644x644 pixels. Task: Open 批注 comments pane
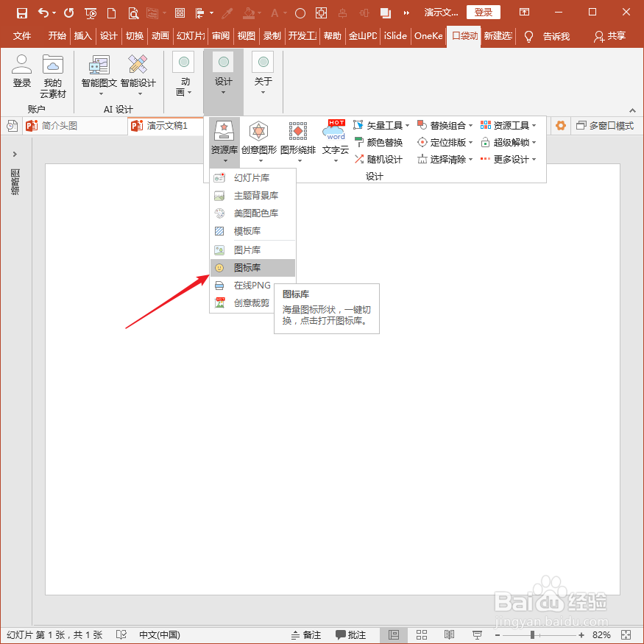351,635
